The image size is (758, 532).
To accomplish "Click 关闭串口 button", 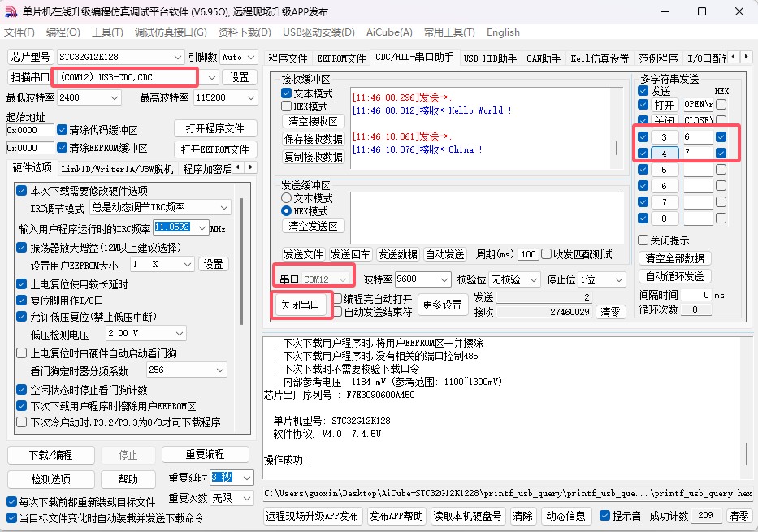I will (x=300, y=305).
